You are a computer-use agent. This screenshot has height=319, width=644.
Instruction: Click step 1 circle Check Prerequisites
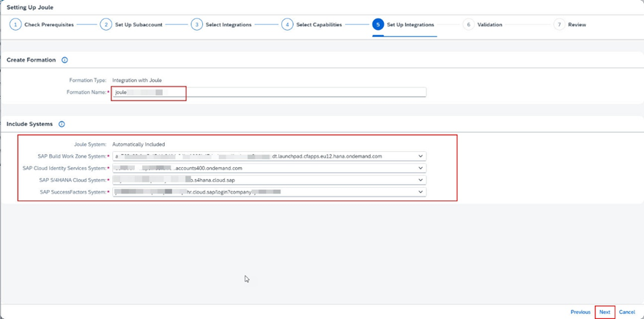(15, 25)
